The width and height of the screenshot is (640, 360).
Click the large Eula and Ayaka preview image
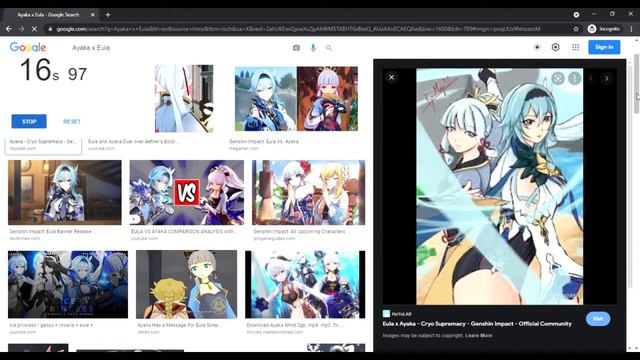click(500, 186)
